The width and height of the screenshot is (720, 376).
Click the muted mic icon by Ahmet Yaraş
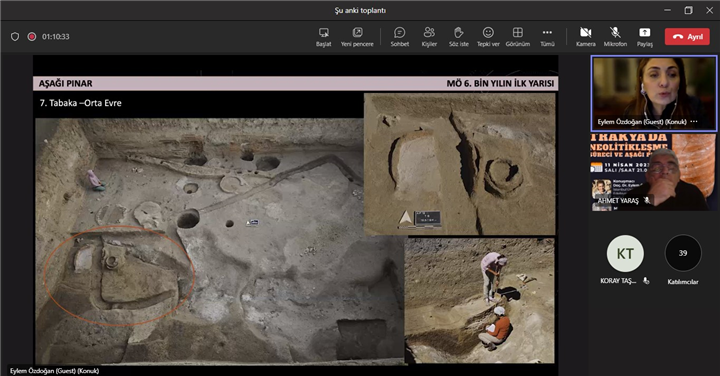pyautogui.click(x=647, y=200)
